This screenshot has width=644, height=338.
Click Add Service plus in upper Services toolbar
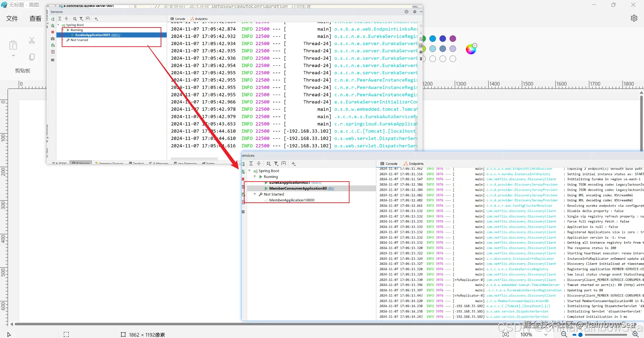tap(96, 19)
